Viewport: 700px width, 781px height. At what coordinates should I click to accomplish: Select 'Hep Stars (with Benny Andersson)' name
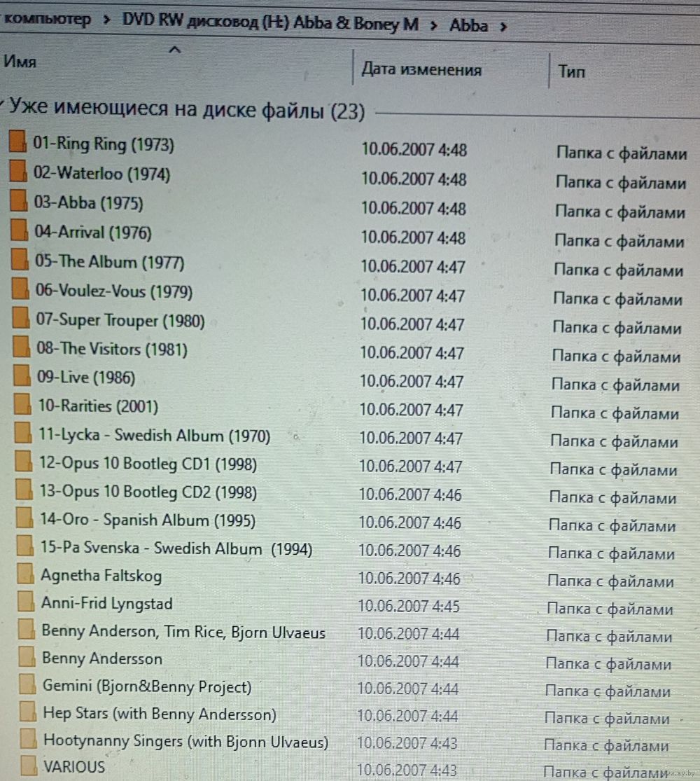pos(160,714)
